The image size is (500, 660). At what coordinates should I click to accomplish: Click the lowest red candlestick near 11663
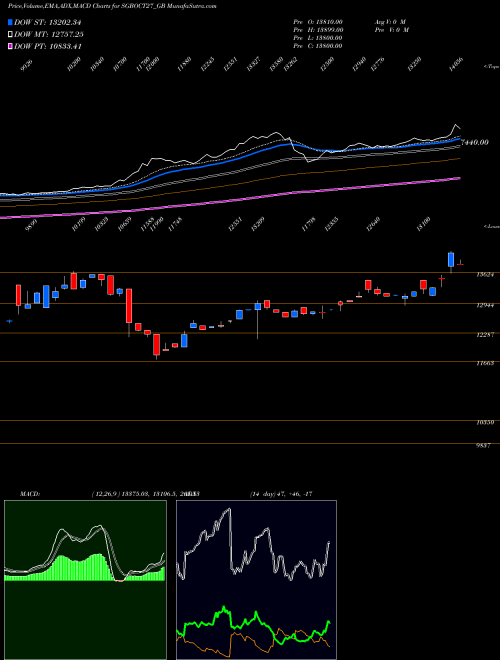(157, 345)
